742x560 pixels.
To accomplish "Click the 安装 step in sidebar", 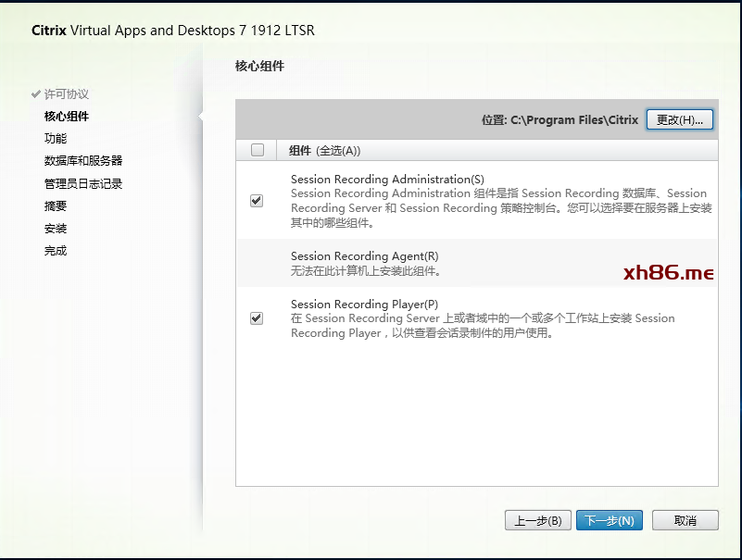I will click(56, 228).
